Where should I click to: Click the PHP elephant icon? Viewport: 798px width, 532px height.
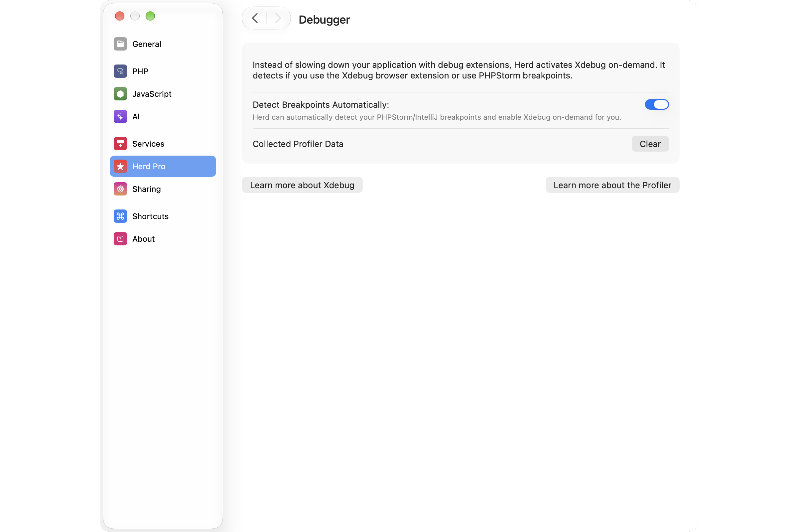[x=120, y=71]
